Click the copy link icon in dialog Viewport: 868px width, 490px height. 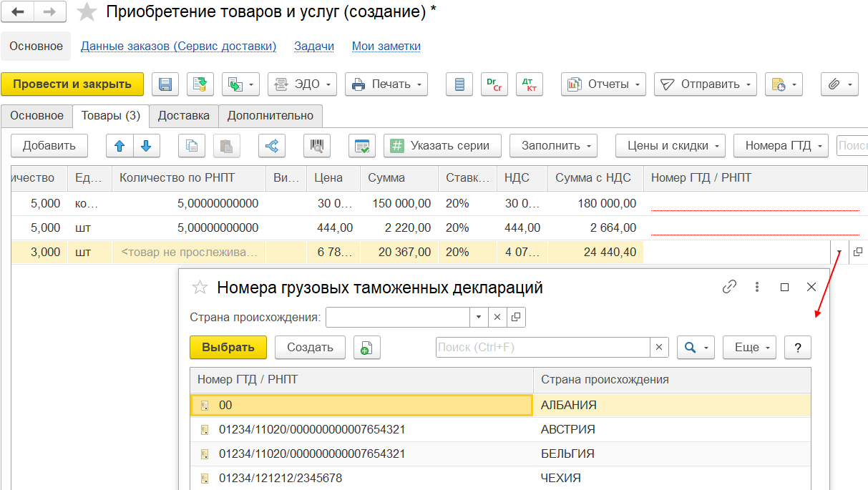point(729,287)
